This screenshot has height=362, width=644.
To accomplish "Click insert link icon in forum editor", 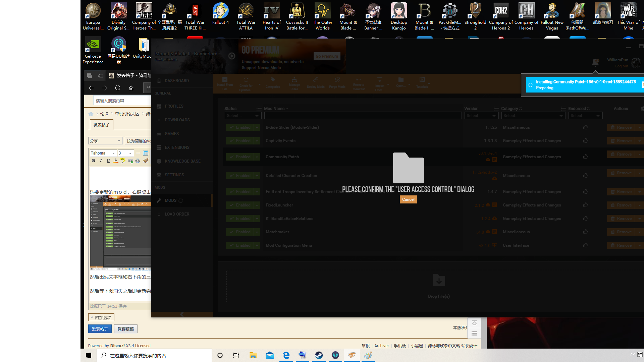I will pos(130,161).
